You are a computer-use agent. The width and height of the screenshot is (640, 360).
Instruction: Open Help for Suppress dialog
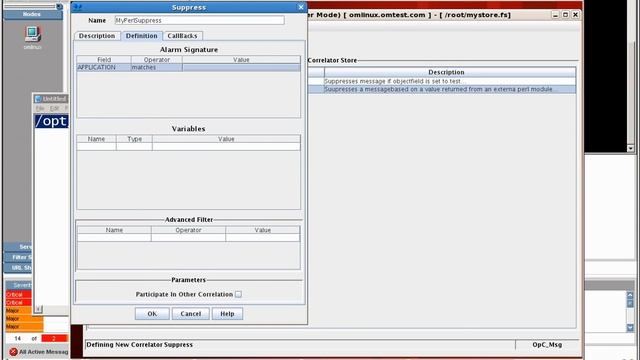pos(227,314)
